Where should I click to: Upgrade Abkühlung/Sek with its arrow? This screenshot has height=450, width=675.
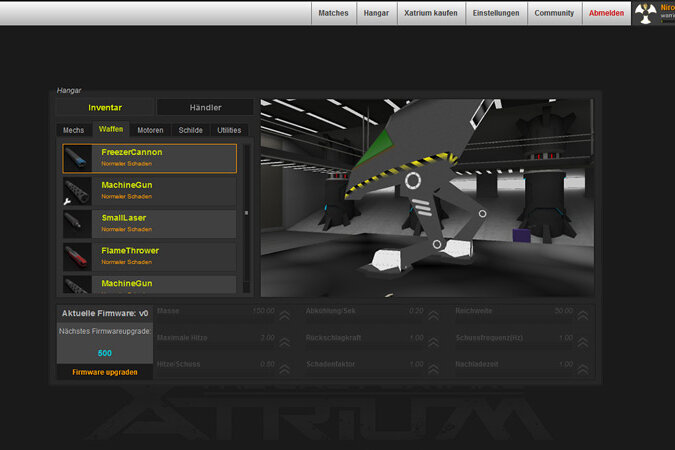(x=433, y=315)
